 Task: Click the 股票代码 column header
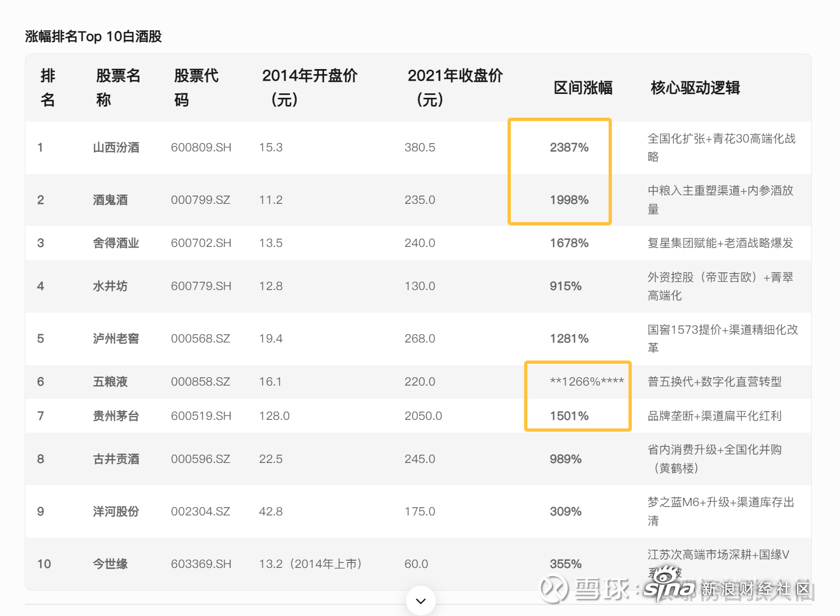click(196, 88)
